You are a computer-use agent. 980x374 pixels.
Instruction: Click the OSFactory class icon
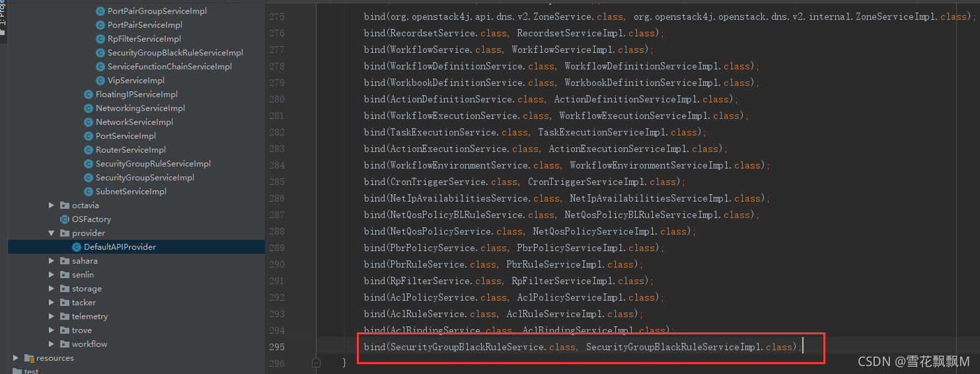(x=65, y=219)
